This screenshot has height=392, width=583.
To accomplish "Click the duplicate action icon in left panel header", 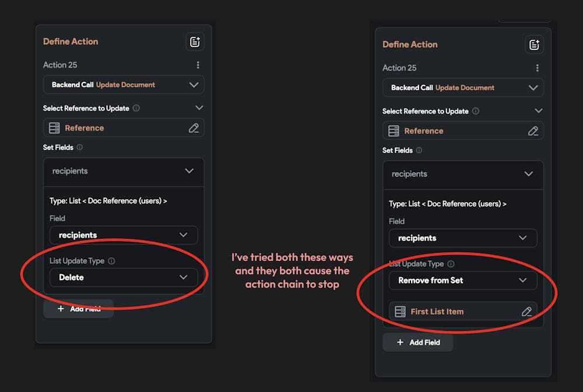I will [x=195, y=41].
